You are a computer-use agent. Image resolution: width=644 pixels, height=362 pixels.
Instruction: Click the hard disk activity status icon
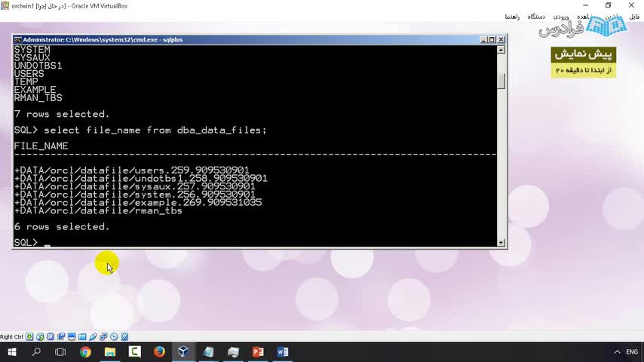pyautogui.click(x=124, y=336)
